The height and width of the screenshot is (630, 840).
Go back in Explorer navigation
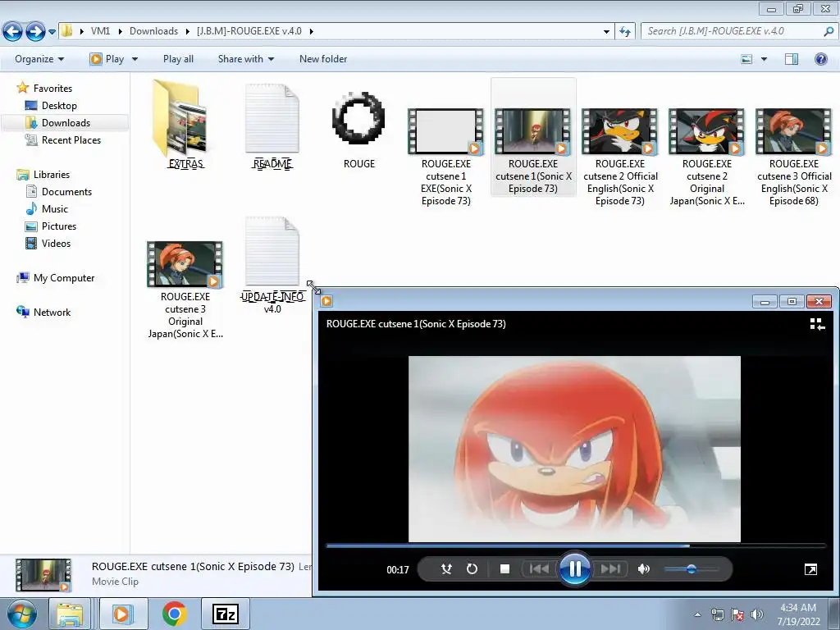pyautogui.click(x=13, y=31)
